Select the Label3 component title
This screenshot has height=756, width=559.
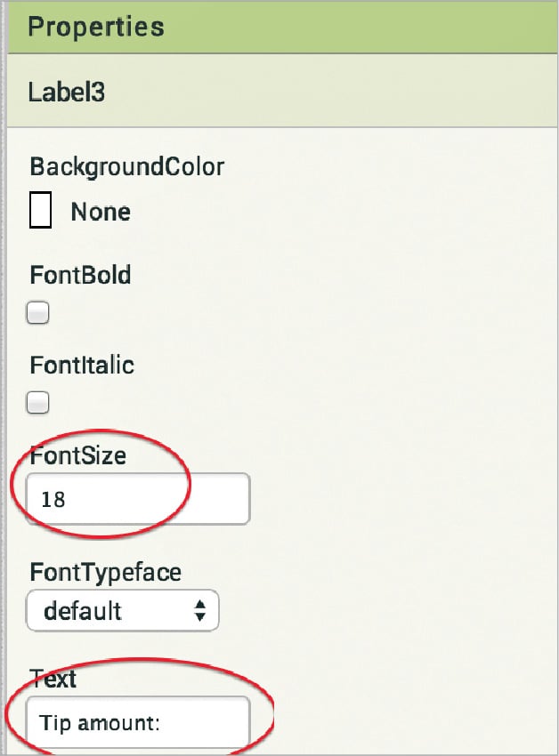click(x=66, y=92)
